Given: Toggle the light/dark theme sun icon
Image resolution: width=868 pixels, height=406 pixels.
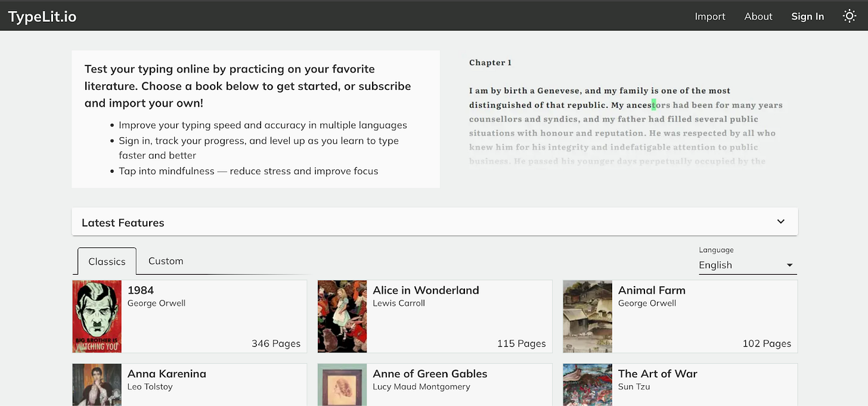Looking at the screenshot, I should (x=850, y=16).
